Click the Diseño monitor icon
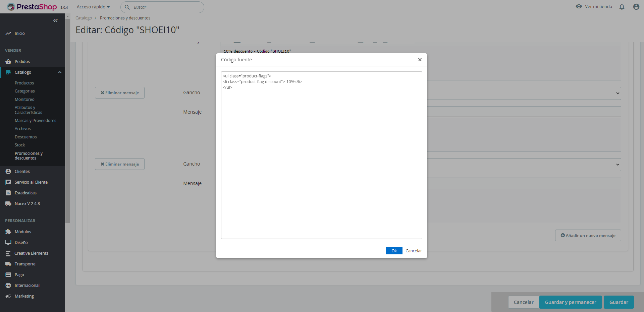The width and height of the screenshot is (644, 312). click(x=8, y=243)
